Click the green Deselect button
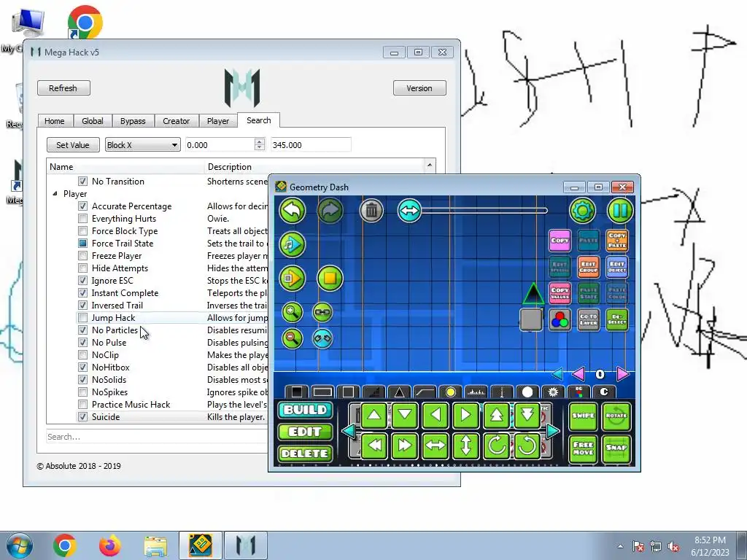 [x=617, y=319]
